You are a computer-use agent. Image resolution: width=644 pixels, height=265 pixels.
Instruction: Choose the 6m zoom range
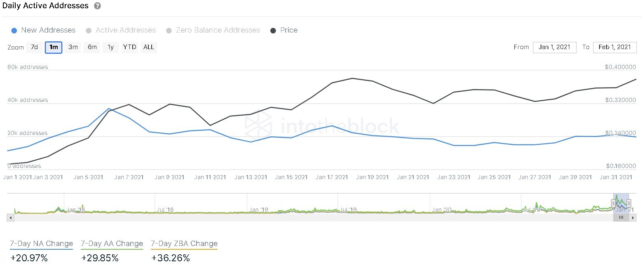click(92, 47)
